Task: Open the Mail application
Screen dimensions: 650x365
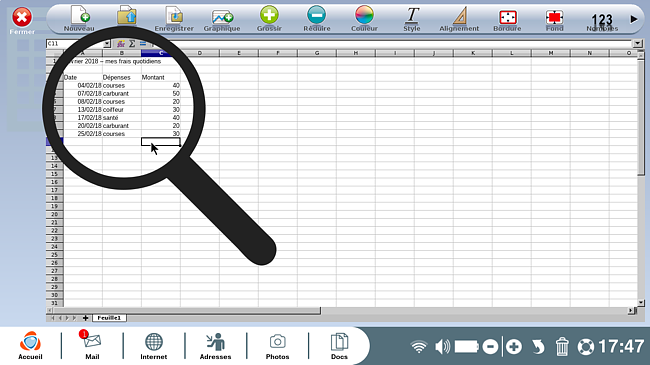Action: pos(92,345)
